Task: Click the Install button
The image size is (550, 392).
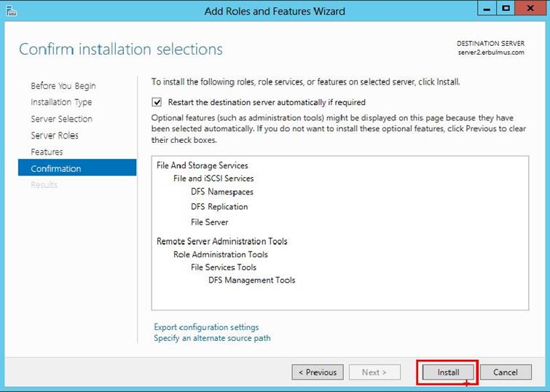Action: pos(448,372)
